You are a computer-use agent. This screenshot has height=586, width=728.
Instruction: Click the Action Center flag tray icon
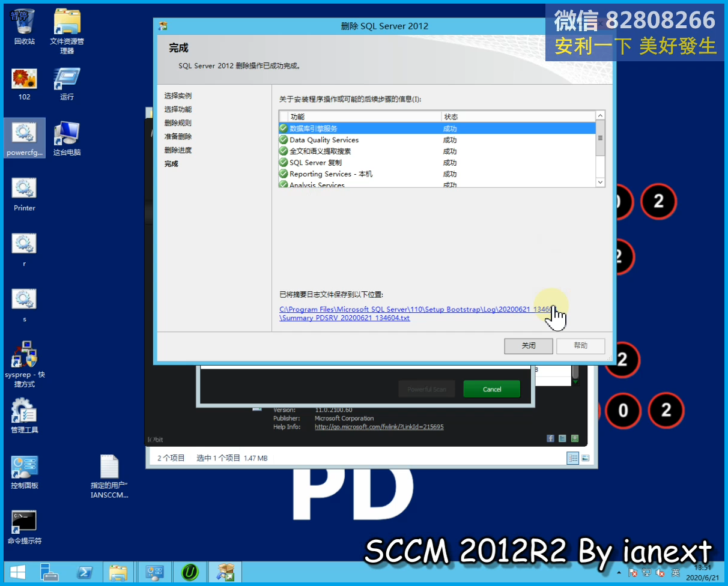click(x=632, y=573)
